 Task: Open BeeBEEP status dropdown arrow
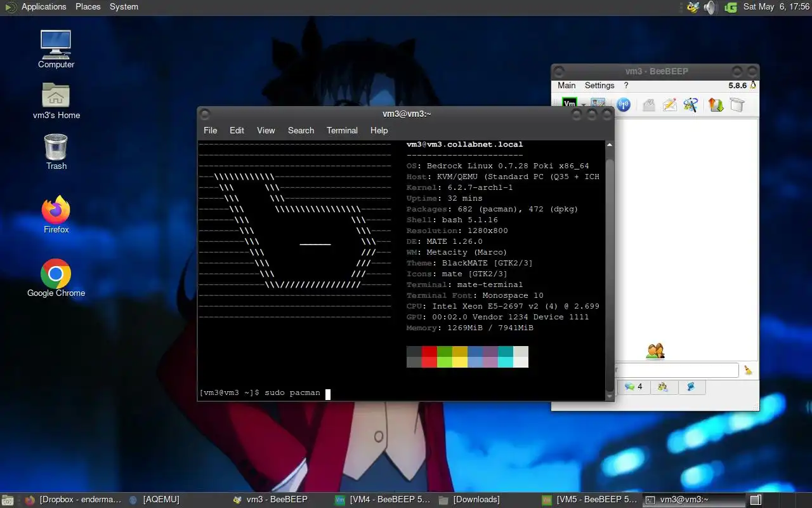[583, 105]
